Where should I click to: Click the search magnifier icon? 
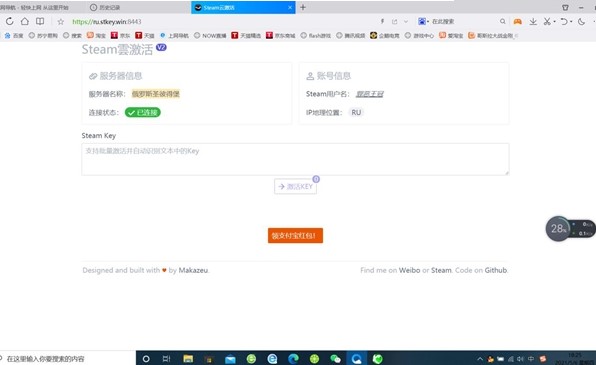(x=502, y=22)
